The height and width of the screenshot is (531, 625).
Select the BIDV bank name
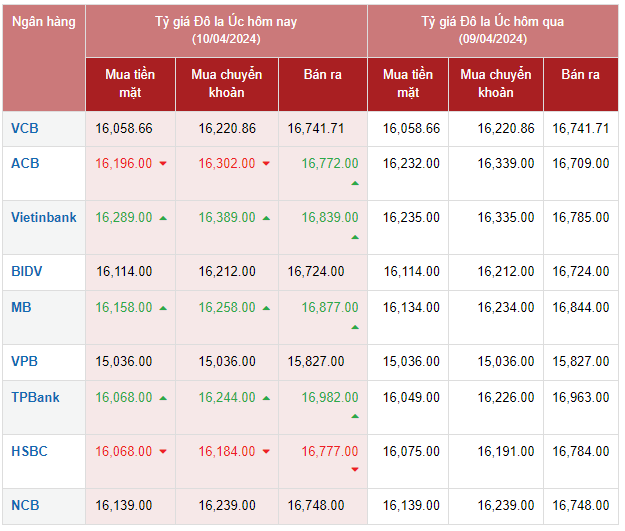click(27, 270)
